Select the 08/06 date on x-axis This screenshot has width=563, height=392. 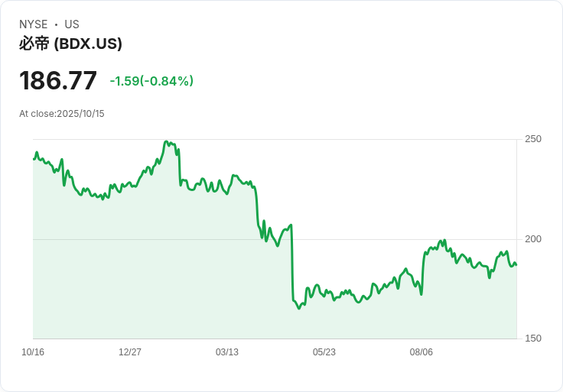pos(421,352)
